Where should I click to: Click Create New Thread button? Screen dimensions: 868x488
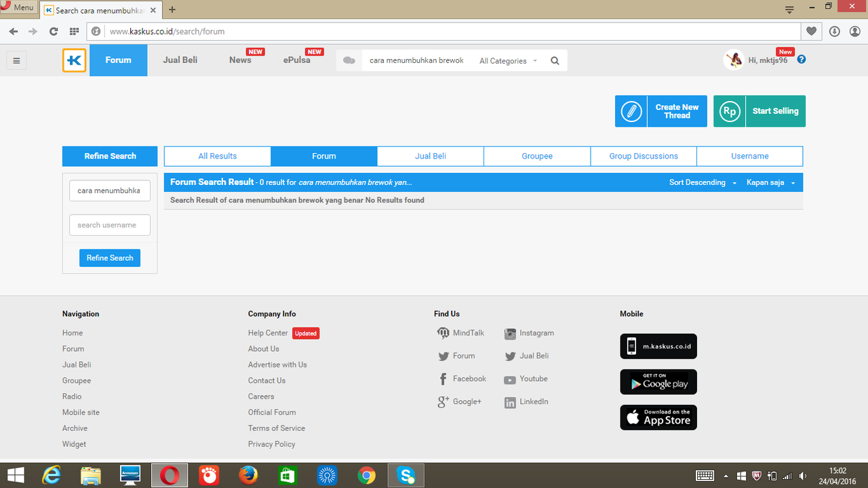click(x=661, y=111)
